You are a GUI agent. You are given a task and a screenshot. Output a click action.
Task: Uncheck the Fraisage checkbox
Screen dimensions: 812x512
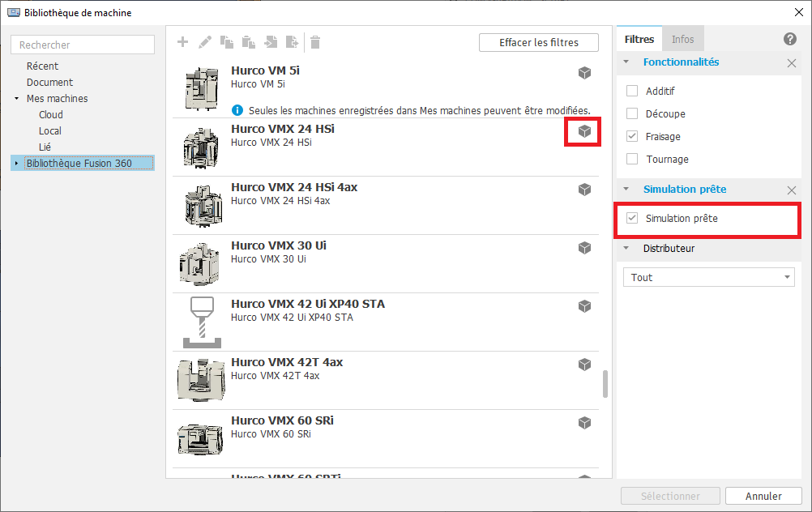pos(632,137)
